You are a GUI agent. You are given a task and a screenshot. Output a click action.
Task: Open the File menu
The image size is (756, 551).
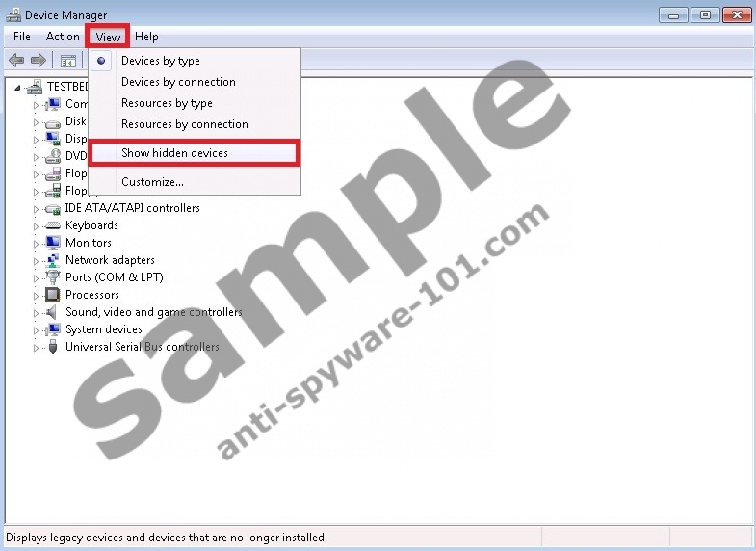22,37
